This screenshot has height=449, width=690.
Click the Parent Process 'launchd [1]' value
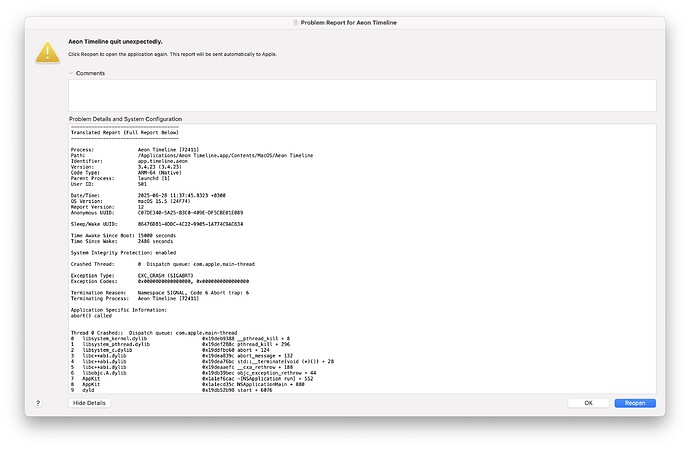[x=154, y=178]
